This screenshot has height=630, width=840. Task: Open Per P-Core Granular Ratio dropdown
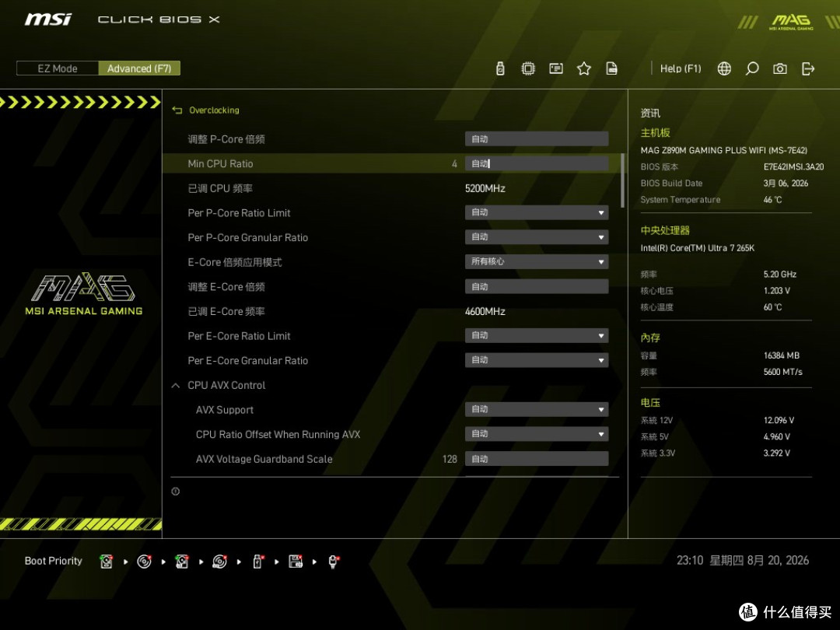(x=536, y=237)
